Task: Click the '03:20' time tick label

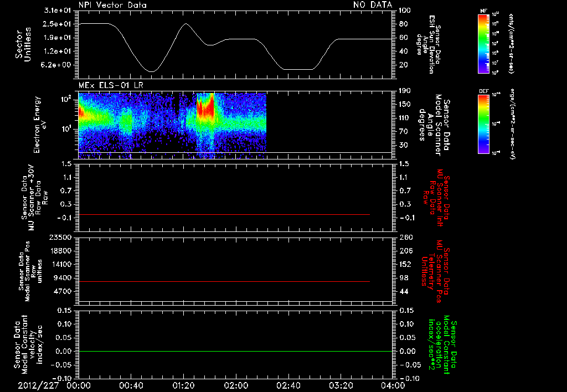Action: (341, 385)
